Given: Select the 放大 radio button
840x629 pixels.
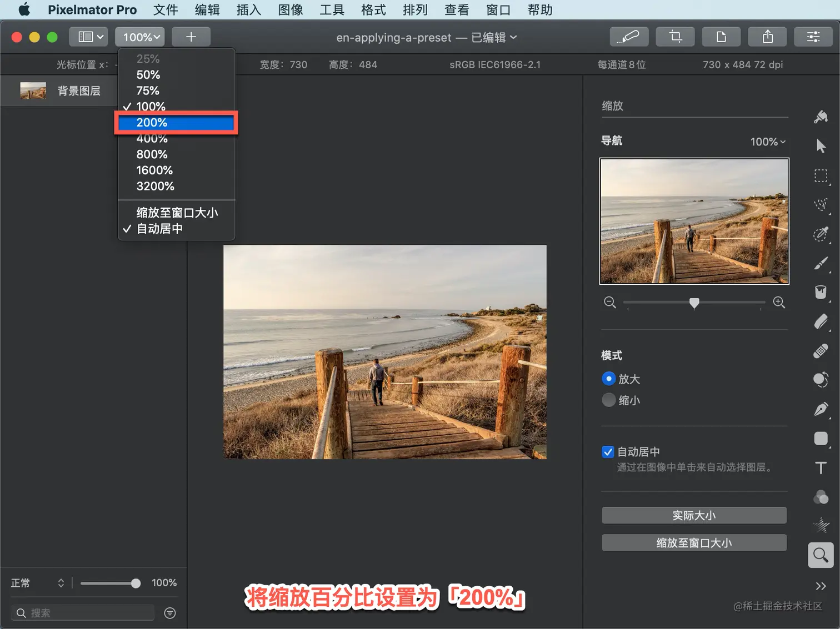Looking at the screenshot, I should [609, 379].
